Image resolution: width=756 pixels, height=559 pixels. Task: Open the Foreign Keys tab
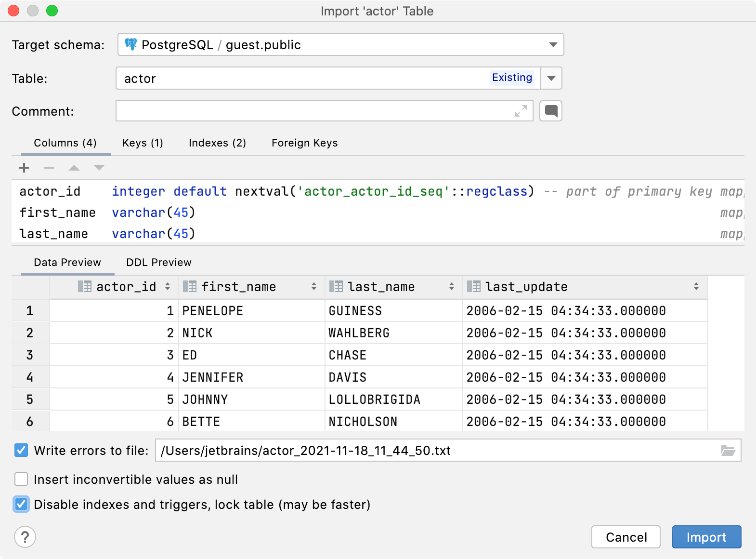304,143
